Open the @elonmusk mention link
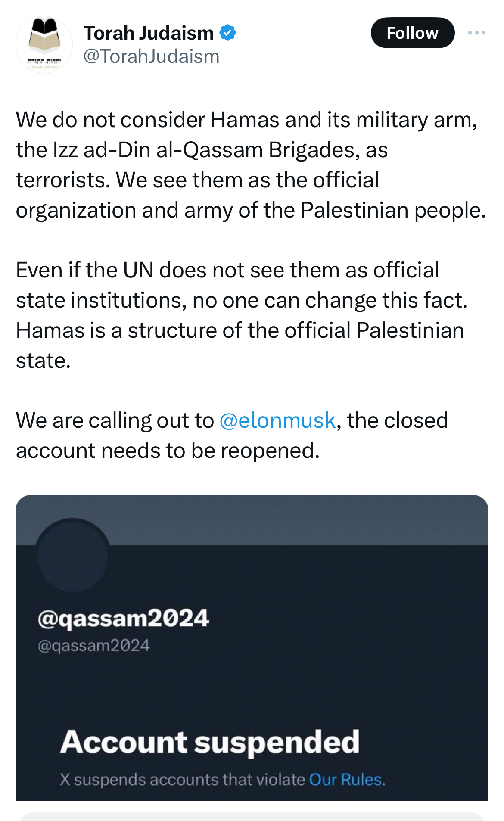The width and height of the screenshot is (504, 821). 277,420
